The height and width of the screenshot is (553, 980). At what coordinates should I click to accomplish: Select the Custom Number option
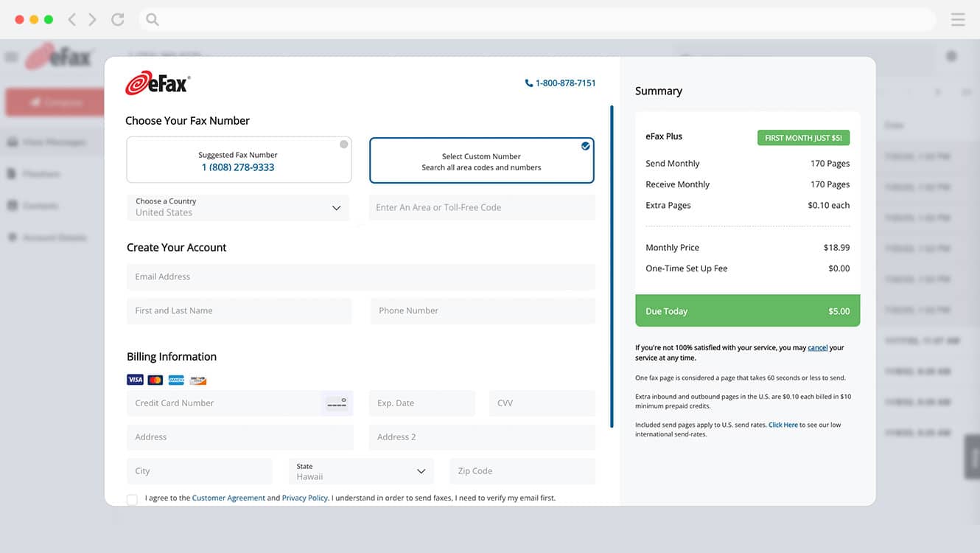pyautogui.click(x=481, y=161)
